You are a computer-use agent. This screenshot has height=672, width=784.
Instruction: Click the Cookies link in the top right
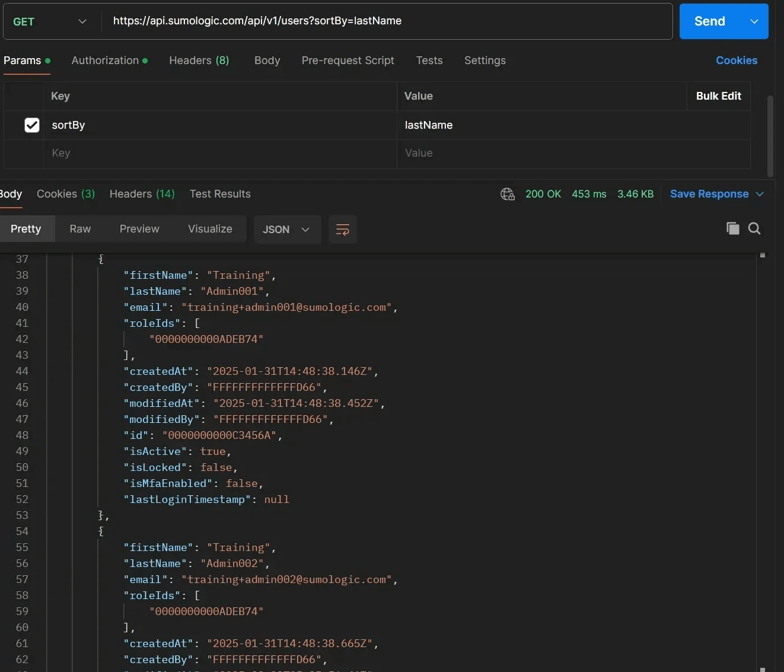point(737,60)
